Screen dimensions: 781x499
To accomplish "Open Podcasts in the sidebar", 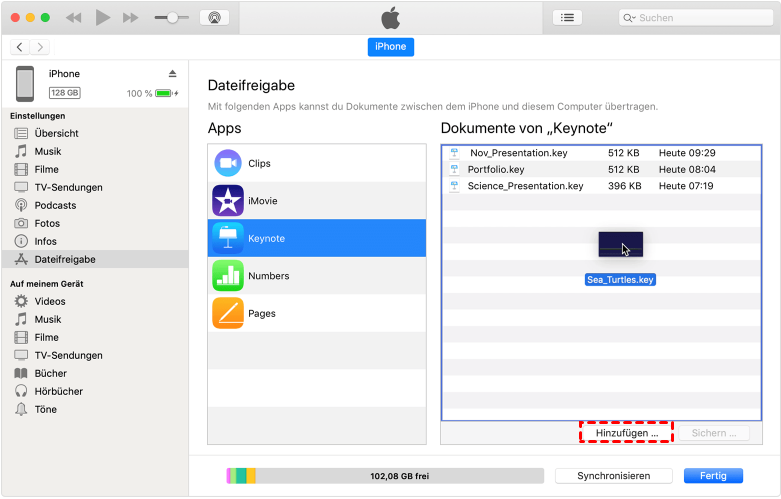I will click(95, 205).
